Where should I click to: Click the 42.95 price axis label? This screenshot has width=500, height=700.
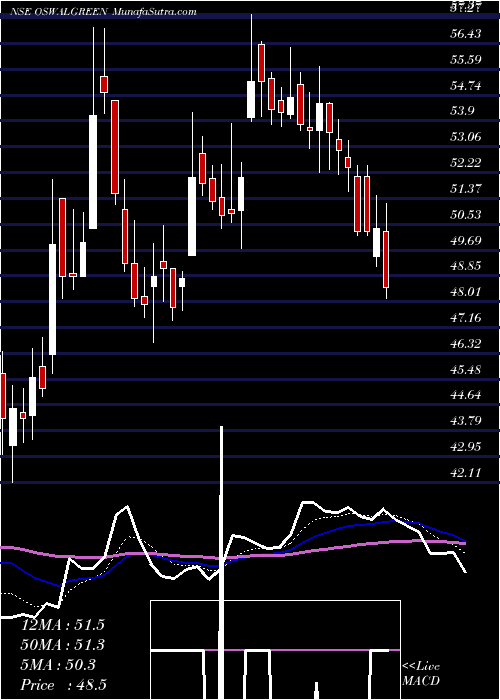pos(466,446)
